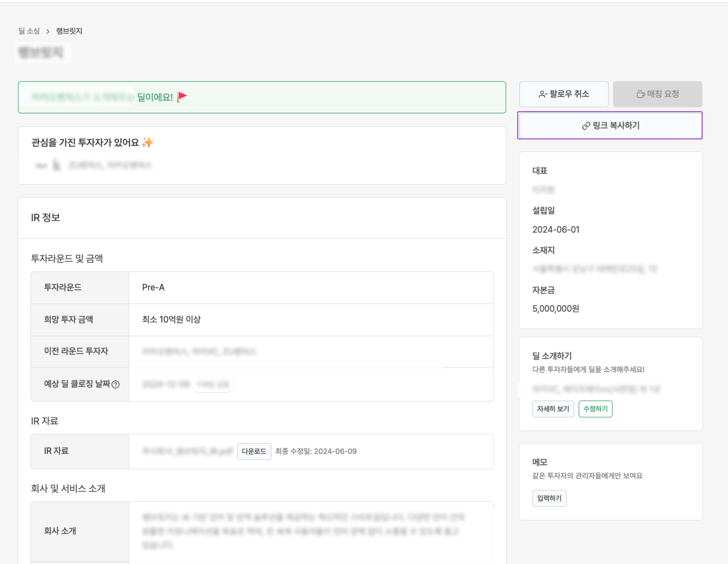Screen dimensions: 728x564
Task: Go back to 딜 소싱 breadcrumb
Action: point(29,31)
